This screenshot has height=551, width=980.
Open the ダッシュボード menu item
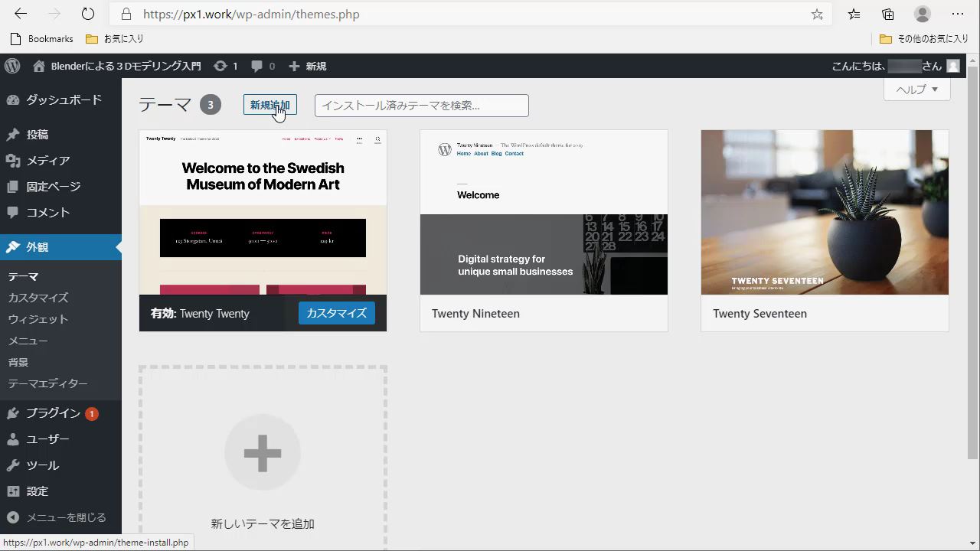point(64,99)
